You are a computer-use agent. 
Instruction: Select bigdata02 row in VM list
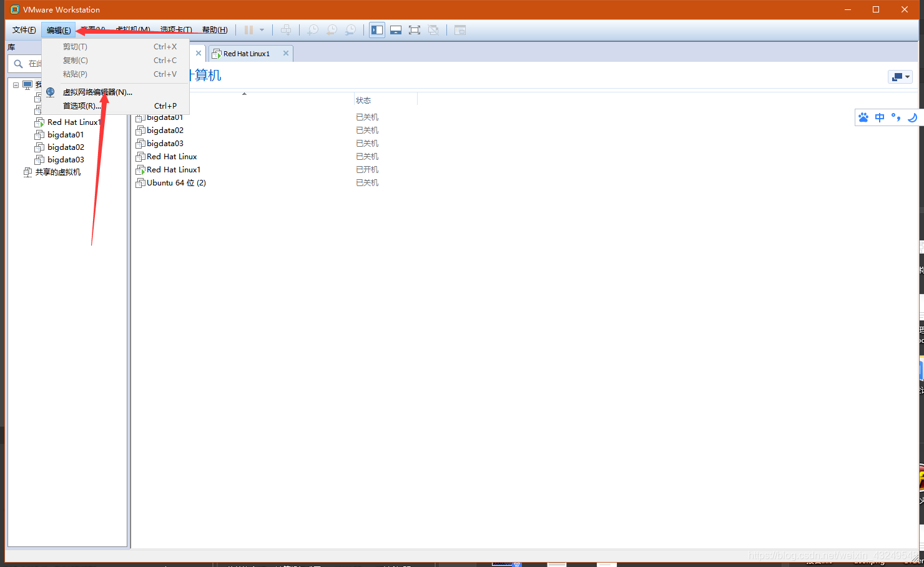point(165,131)
